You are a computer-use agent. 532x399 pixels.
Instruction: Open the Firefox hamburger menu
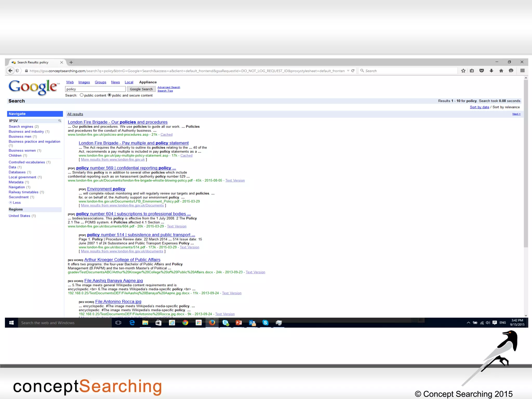coord(522,71)
